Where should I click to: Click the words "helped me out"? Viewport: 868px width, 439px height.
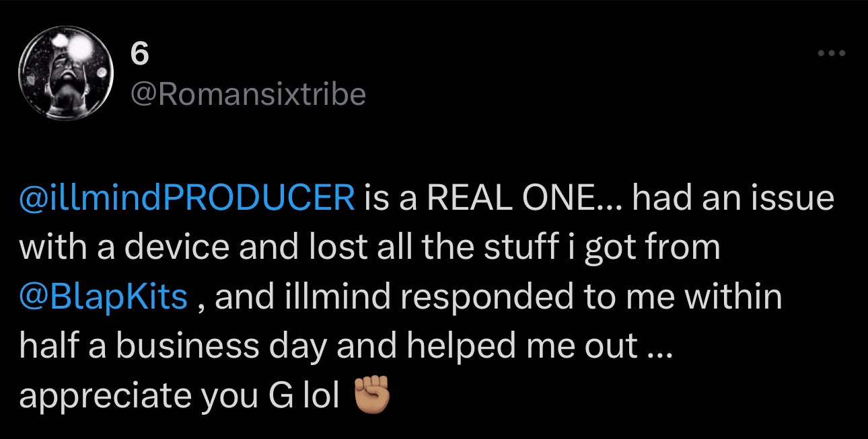pyautogui.click(x=512, y=347)
